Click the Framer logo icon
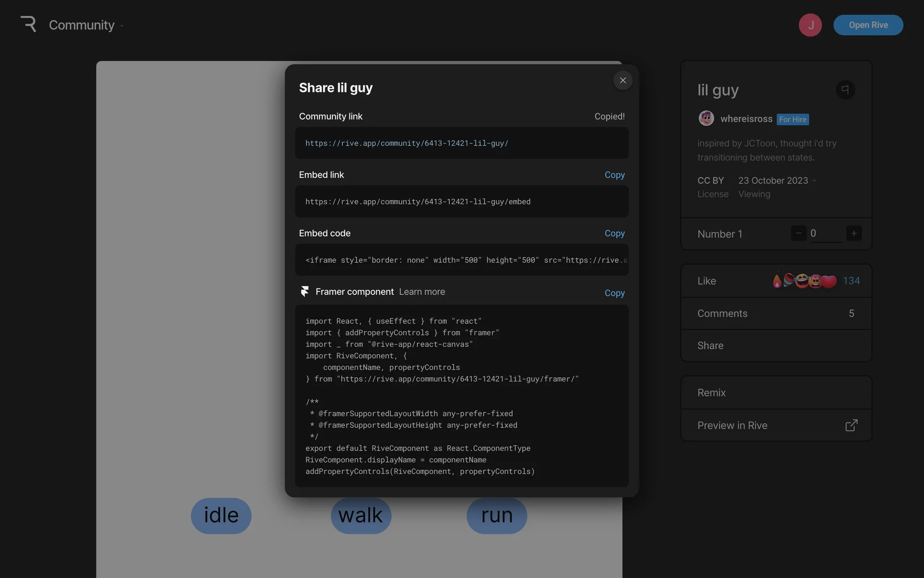Screen dimensions: 924x578 (305, 291)
